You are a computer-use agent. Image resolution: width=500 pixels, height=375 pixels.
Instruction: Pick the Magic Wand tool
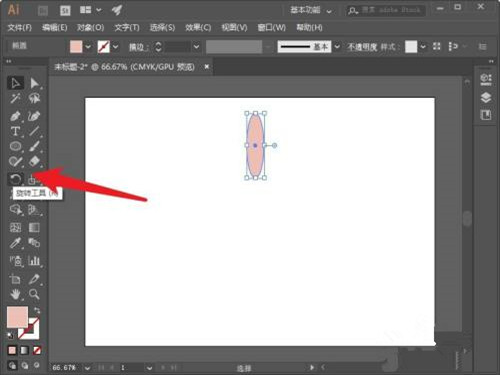click(x=15, y=98)
